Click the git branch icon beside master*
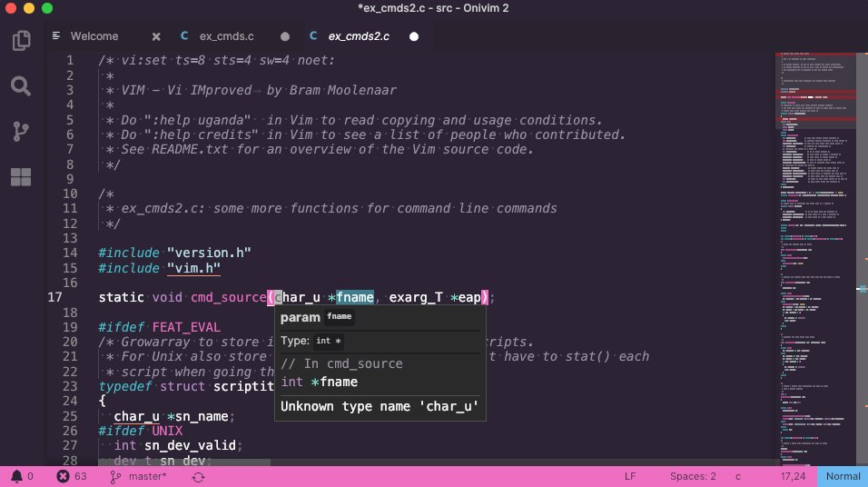 pyautogui.click(x=114, y=476)
